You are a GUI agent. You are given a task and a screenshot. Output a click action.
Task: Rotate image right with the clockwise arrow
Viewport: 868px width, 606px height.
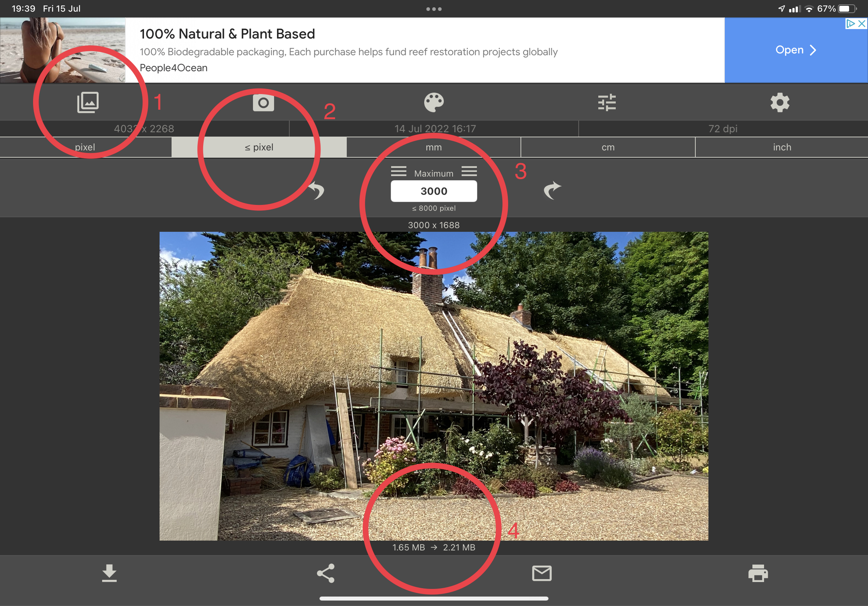coord(552,190)
